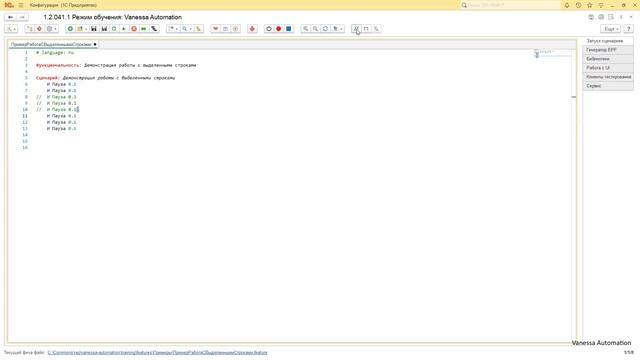The width and height of the screenshot is (640, 360).
Task: Switch to Работа с UI tab
Action: [x=608, y=68]
